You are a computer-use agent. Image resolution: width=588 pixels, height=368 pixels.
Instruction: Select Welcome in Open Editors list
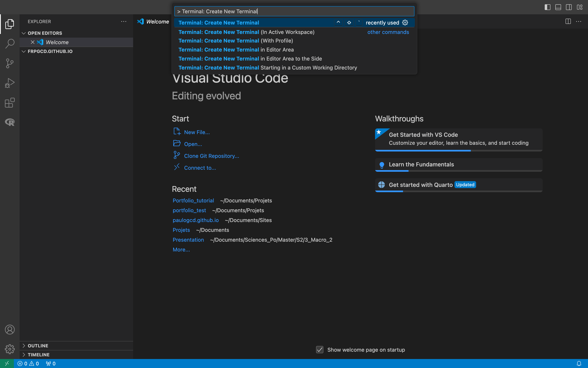click(x=76, y=42)
